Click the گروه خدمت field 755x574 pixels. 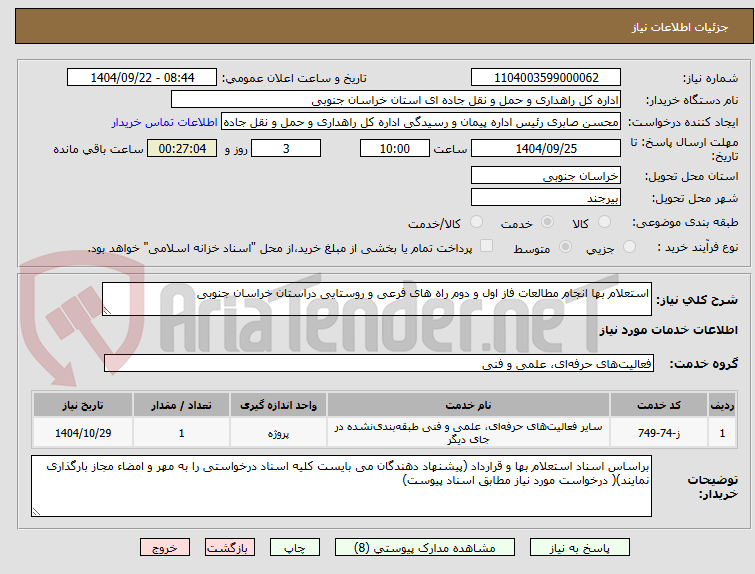coord(379,364)
